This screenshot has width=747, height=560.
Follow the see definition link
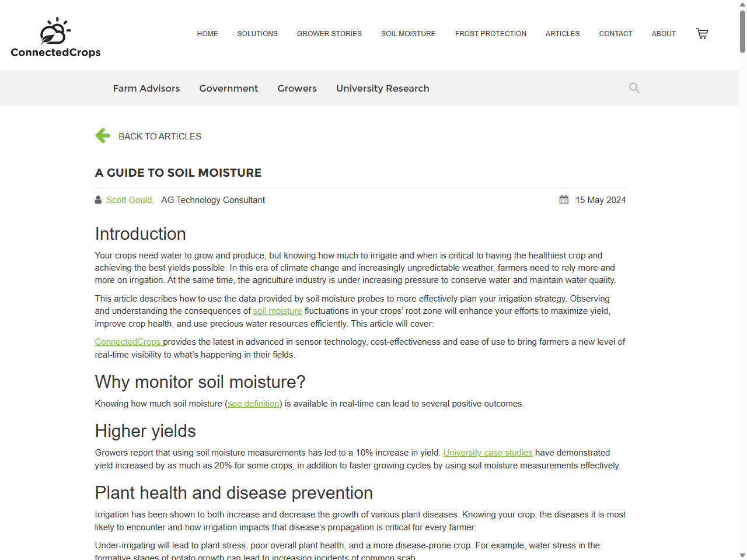coord(253,403)
